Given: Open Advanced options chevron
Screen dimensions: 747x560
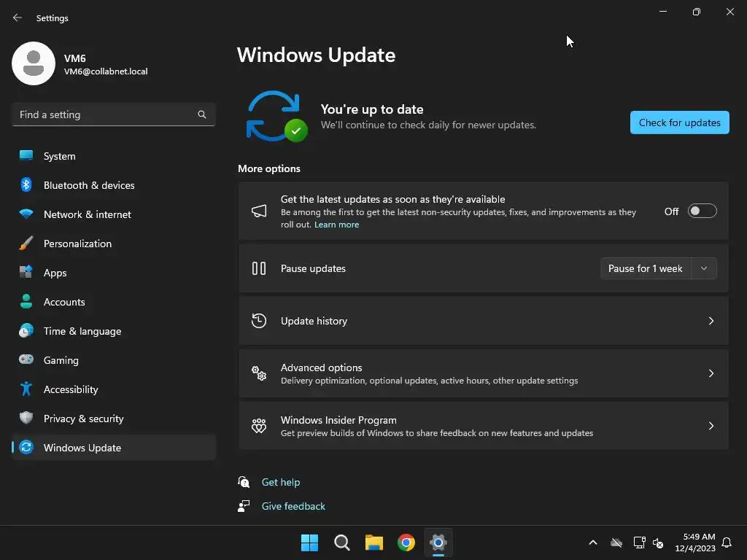Looking at the screenshot, I should click(711, 373).
